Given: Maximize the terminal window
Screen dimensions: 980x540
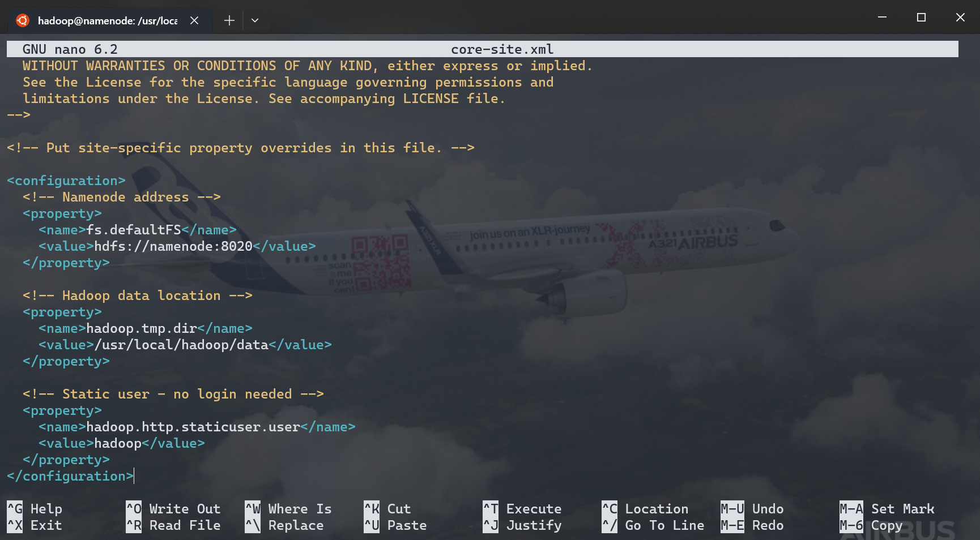Looking at the screenshot, I should 921,18.
